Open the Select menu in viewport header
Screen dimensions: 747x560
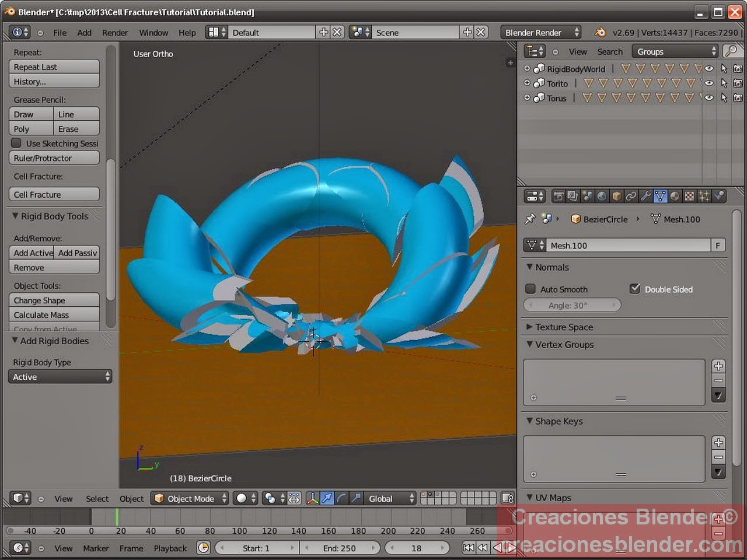click(x=97, y=498)
